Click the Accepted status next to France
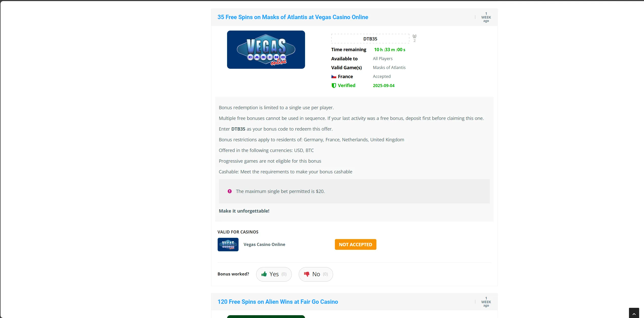The image size is (644, 318). point(382,76)
